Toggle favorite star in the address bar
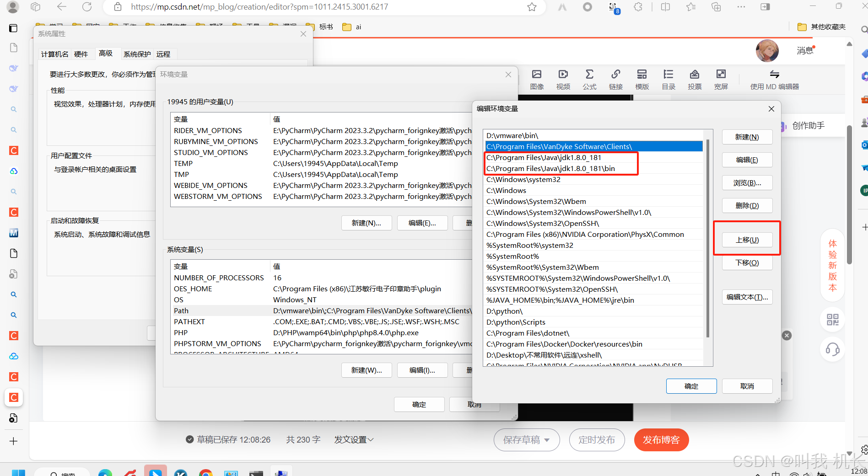Screen dimensions: 868x476 point(531,7)
